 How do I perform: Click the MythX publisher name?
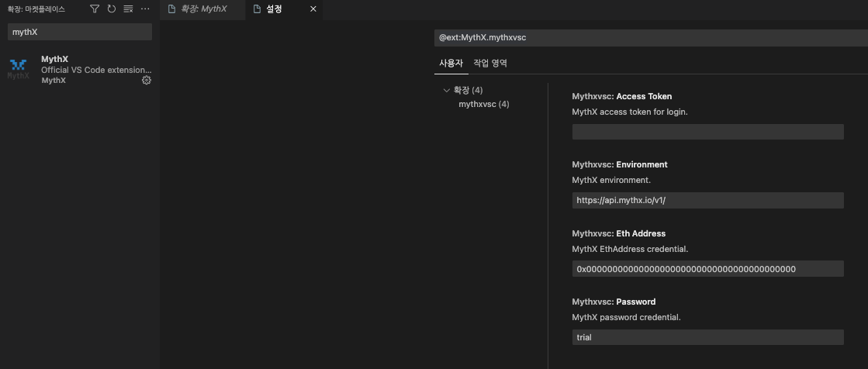click(54, 80)
